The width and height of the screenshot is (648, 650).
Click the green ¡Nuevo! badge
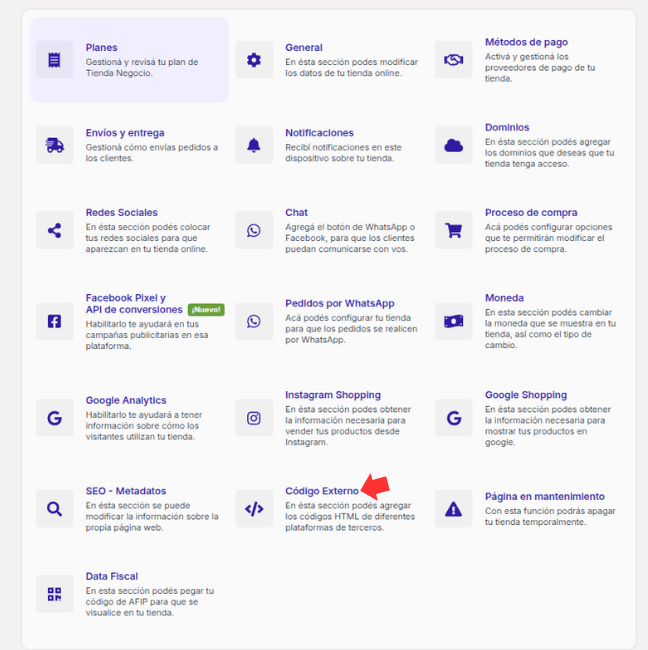tap(206, 310)
